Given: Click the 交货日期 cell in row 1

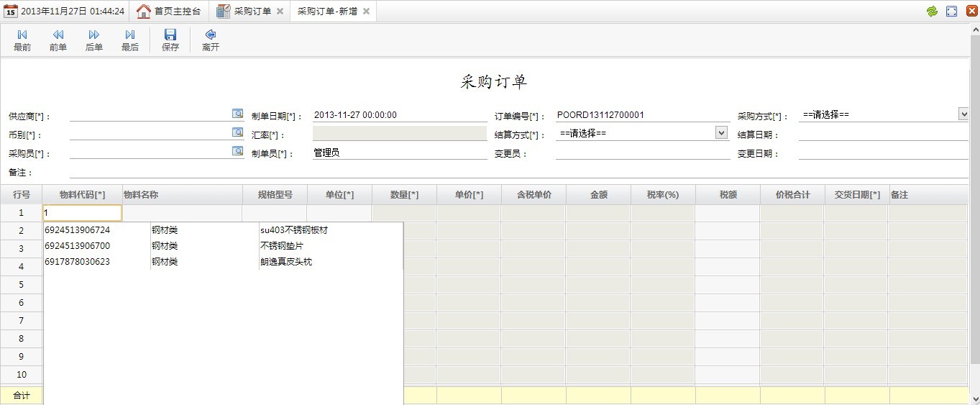Looking at the screenshot, I should [x=857, y=213].
